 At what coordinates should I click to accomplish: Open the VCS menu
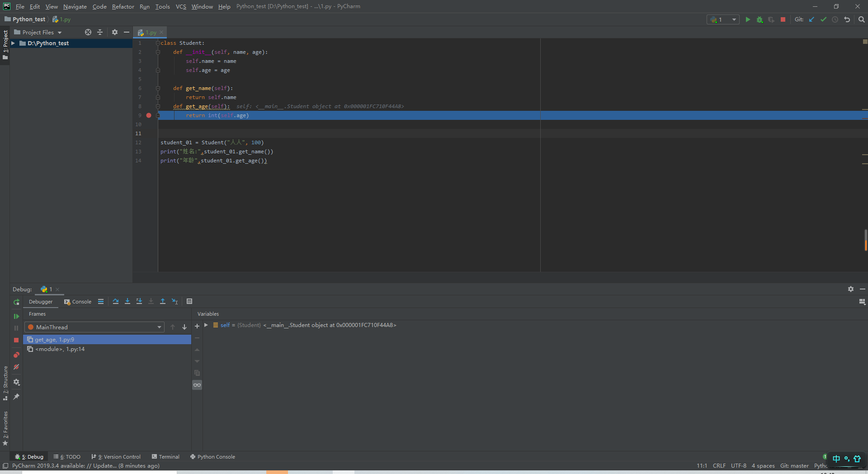coord(181,6)
